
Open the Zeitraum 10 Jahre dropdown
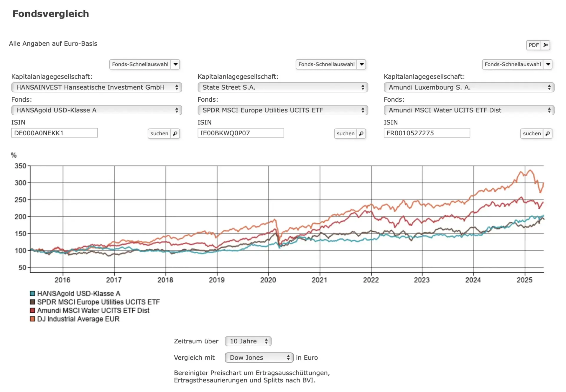[x=248, y=341]
